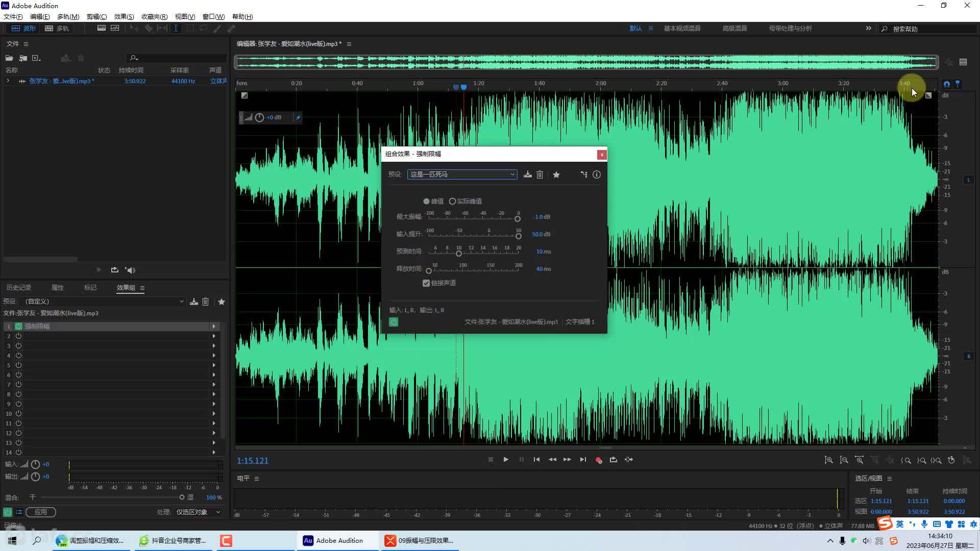Screen dimensions: 980x551
Task: Switch to 属性 tab
Action: point(58,288)
